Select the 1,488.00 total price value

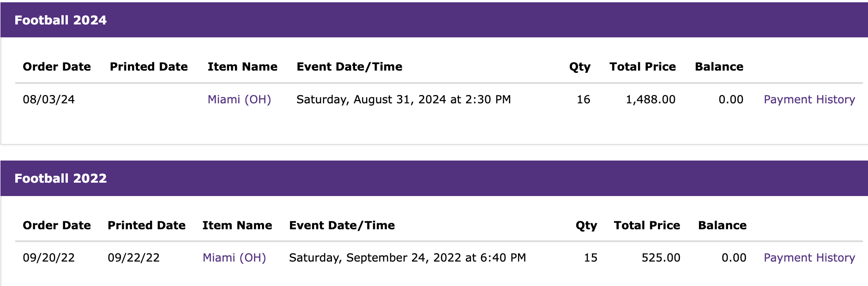651,100
